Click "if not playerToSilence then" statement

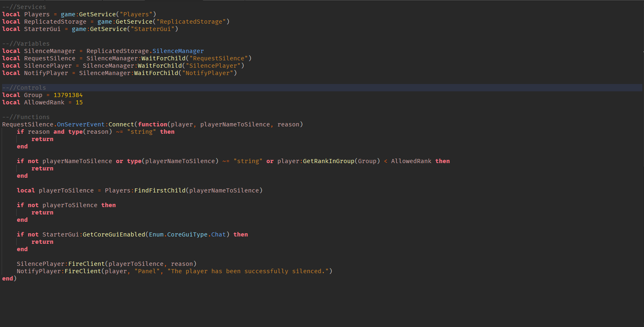(x=66, y=205)
